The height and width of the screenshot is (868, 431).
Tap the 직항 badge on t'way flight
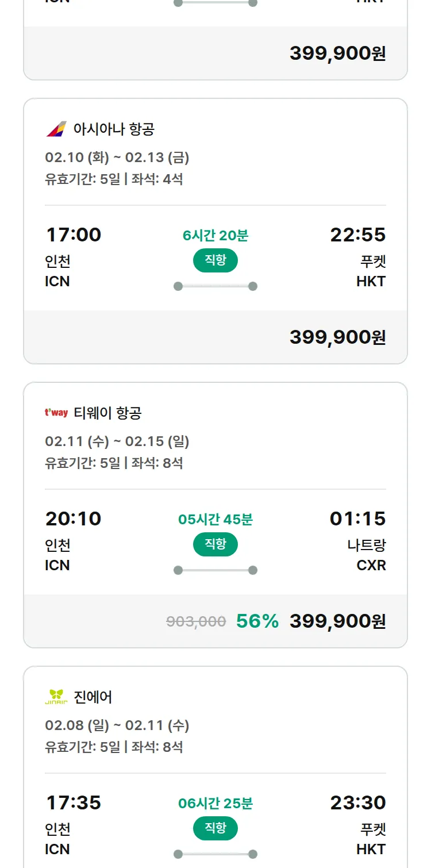215,544
